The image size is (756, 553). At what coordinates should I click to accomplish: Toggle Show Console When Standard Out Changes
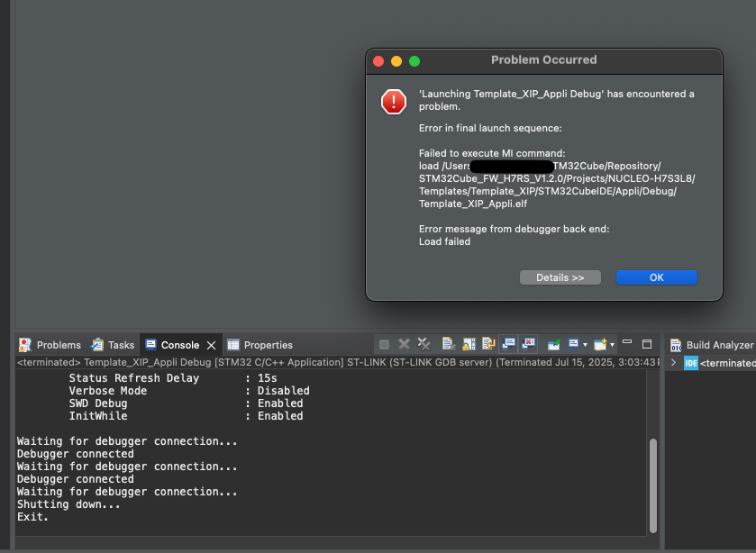click(x=507, y=344)
